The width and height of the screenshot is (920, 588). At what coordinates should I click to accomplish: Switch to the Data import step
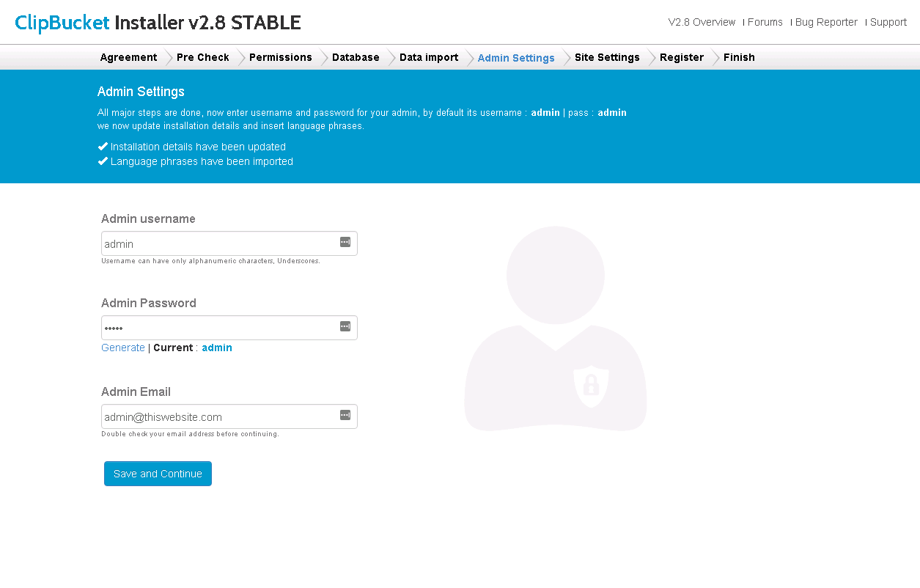429,57
